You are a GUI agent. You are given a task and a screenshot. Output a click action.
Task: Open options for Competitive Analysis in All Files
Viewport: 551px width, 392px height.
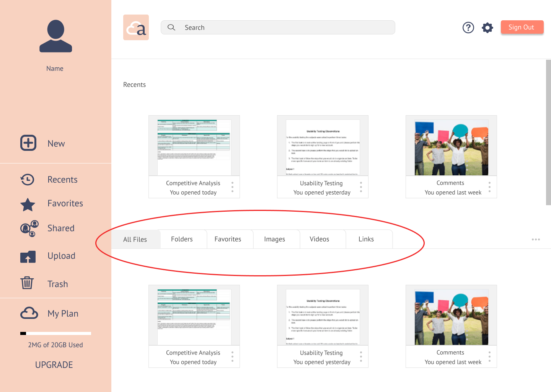232,356
